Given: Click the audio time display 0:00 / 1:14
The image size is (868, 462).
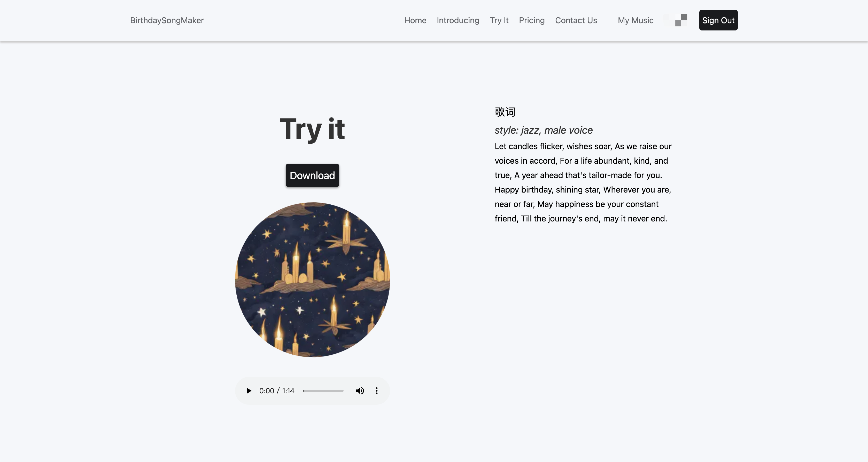Looking at the screenshot, I should (x=277, y=391).
